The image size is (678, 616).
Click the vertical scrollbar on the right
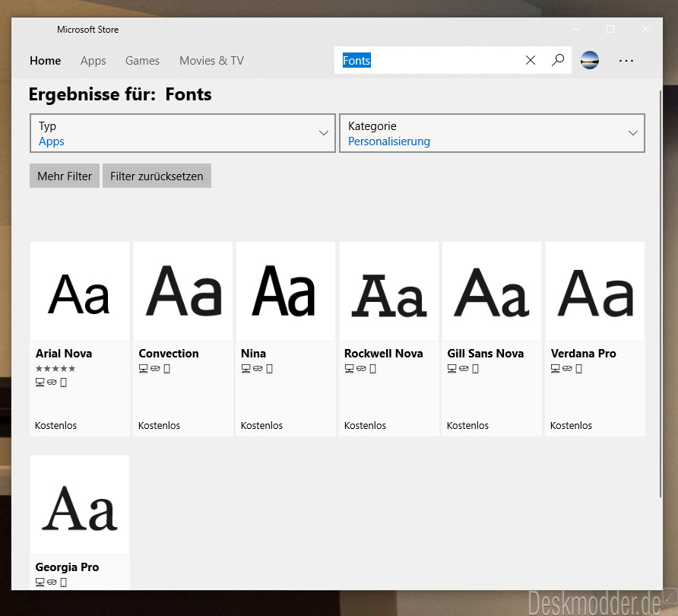[661, 294]
